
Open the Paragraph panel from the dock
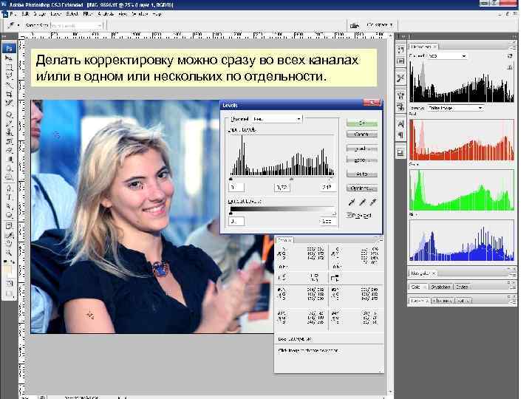pyautogui.click(x=400, y=135)
